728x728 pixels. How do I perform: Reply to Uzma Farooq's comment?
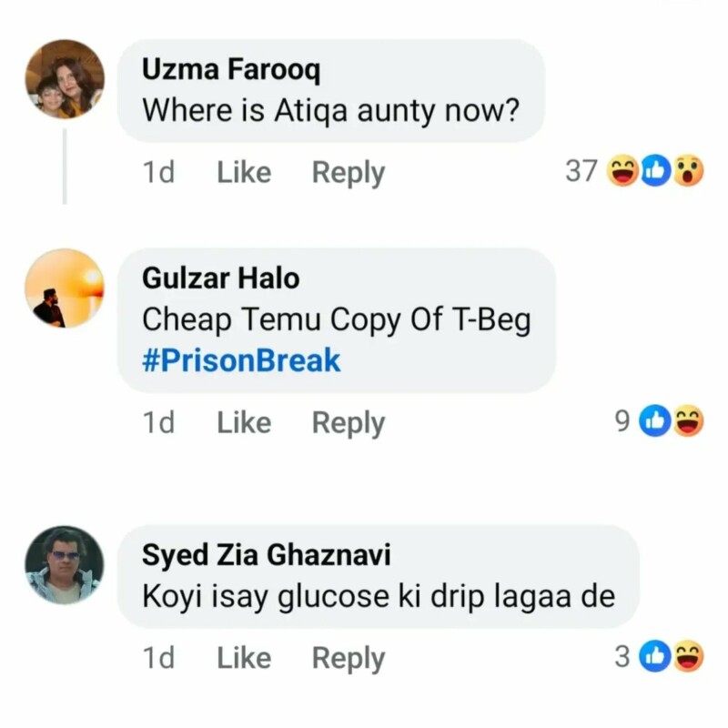[x=348, y=172]
